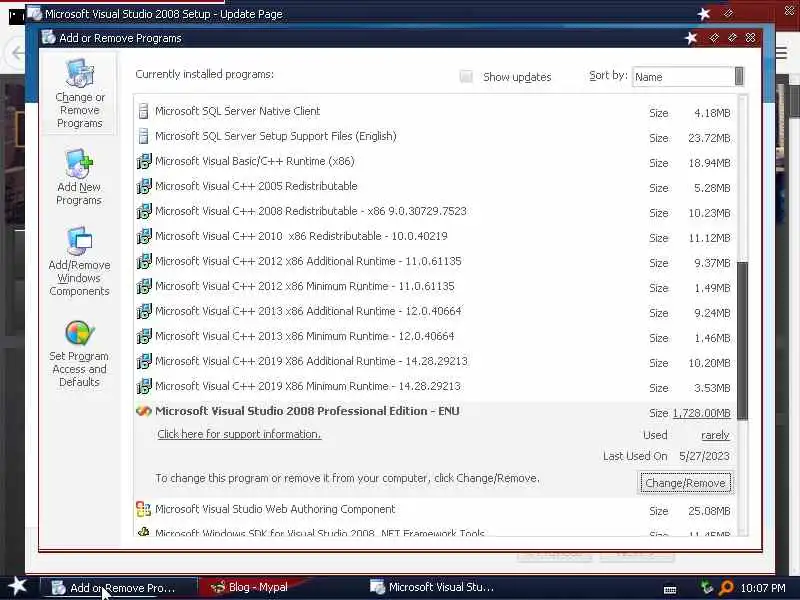Select Microsoft Visual Studio Web Authoring Component
The height and width of the screenshot is (600, 800).
pos(435,509)
